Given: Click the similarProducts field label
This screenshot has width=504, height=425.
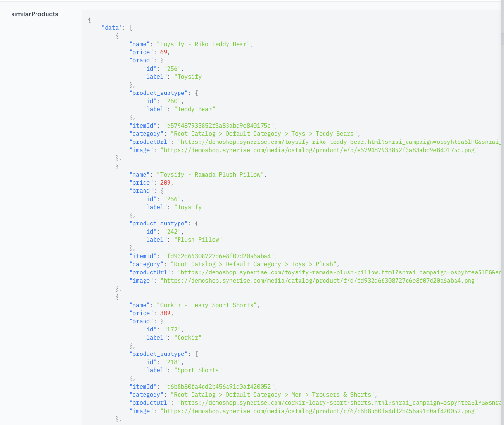Looking at the screenshot, I should point(35,14).
